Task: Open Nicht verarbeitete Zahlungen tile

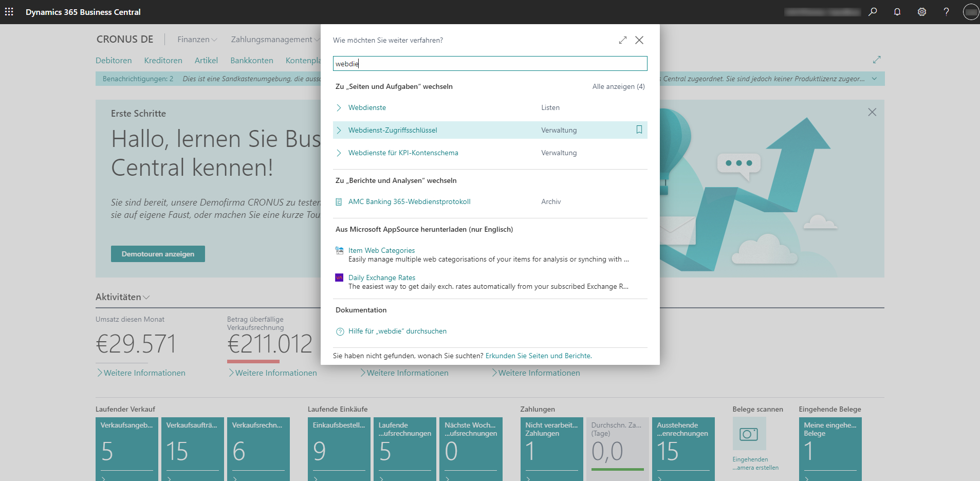Action: [551, 449]
